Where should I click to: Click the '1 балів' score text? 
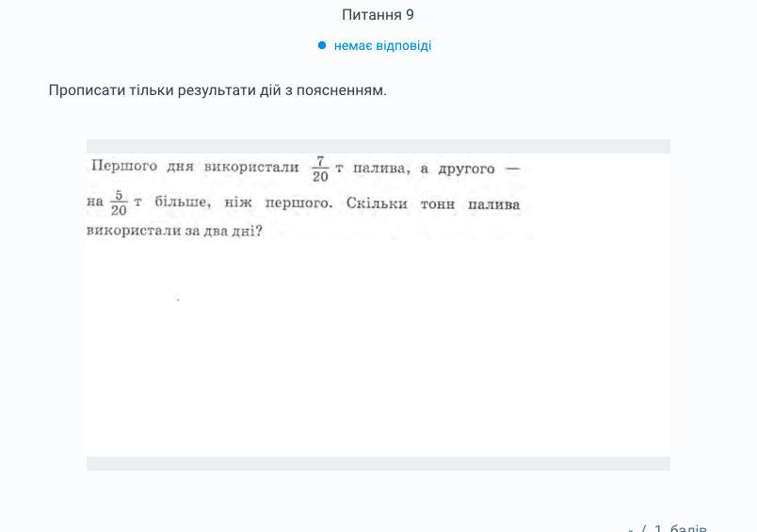tap(680, 528)
